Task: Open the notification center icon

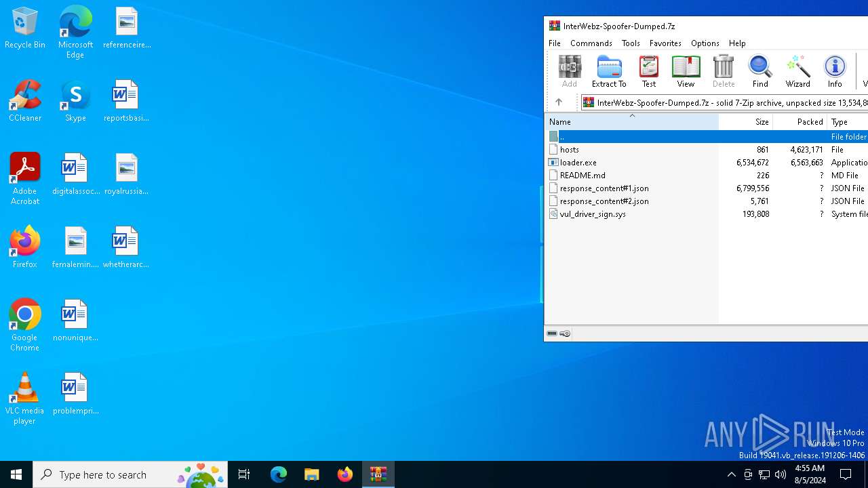Action: [x=846, y=474]
